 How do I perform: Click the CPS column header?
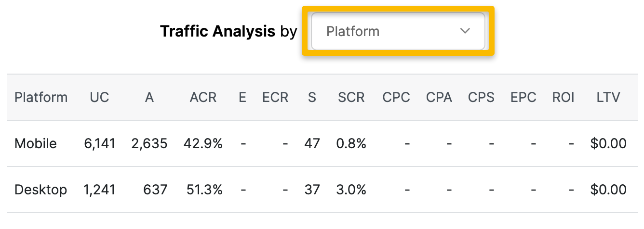point(481,97)
